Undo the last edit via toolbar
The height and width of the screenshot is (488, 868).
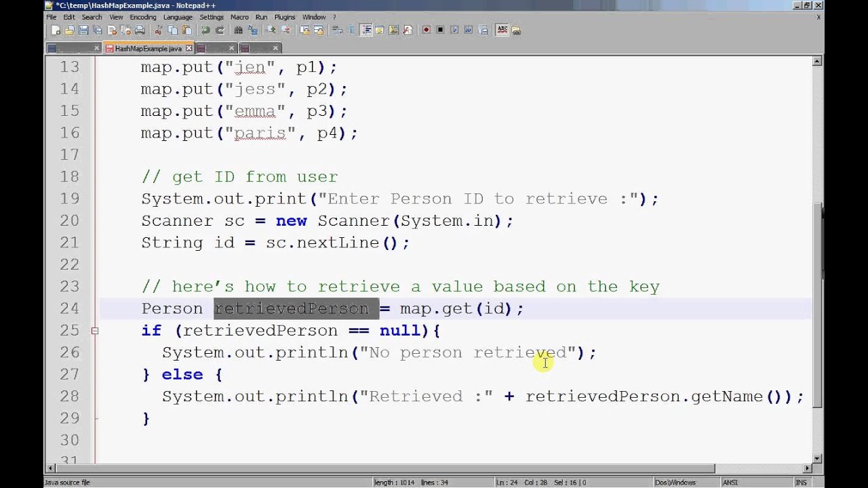(x=205, y=30)
